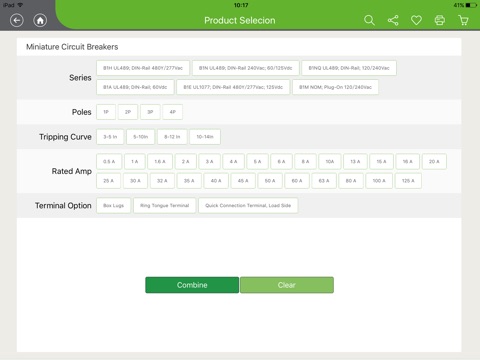Viewport: 480px width, 360px height.
Task: Pick 63 A rated amp
Action: coord(324,181)
